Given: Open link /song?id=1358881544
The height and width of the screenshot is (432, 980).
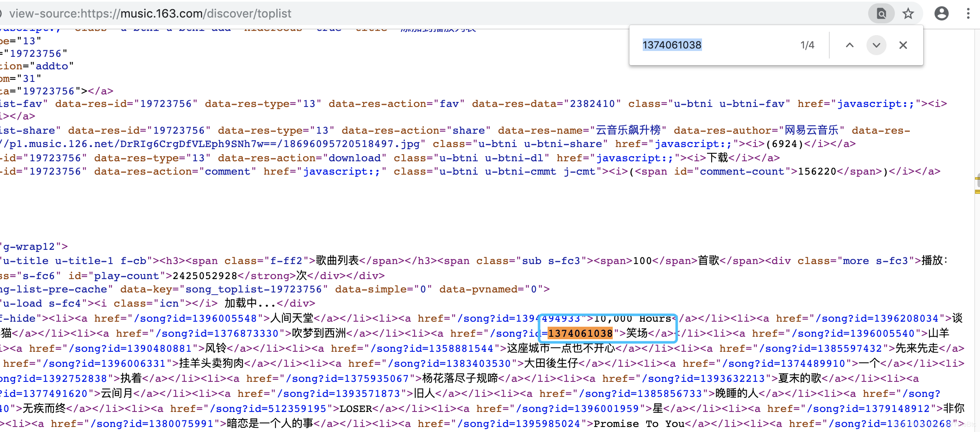Looking at the screenshot, I should (x=432, y=349).
